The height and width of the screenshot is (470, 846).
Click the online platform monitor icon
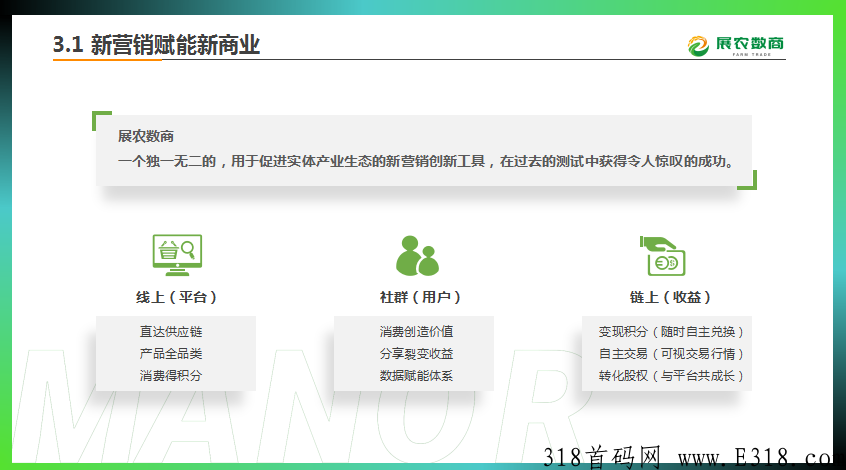tap(178, 255)
